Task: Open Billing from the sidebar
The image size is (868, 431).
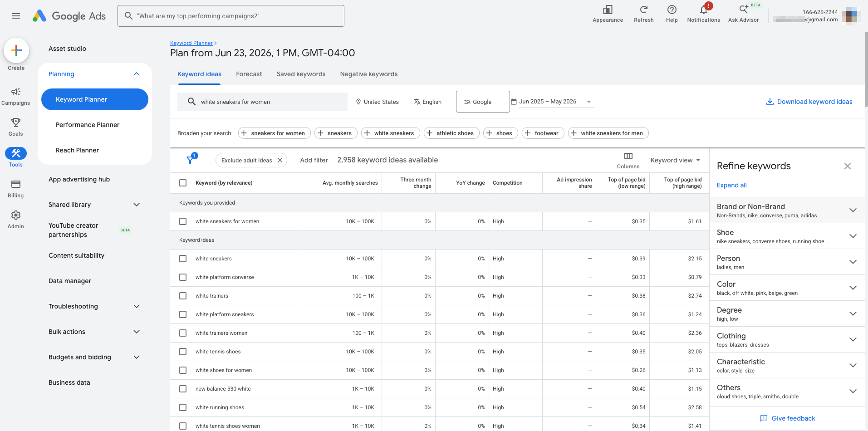Action: [16, 189]
